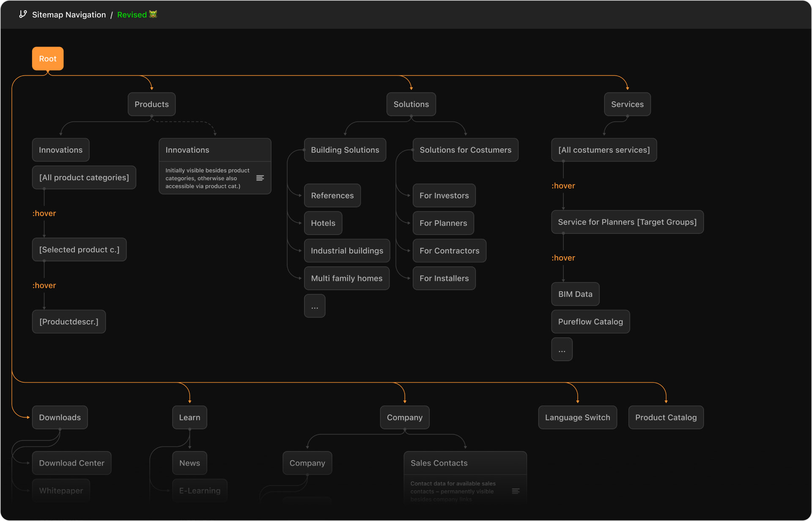812x521 pixels.
Task: Select the [Productdescr.] node
Action: tap(69, 322)
